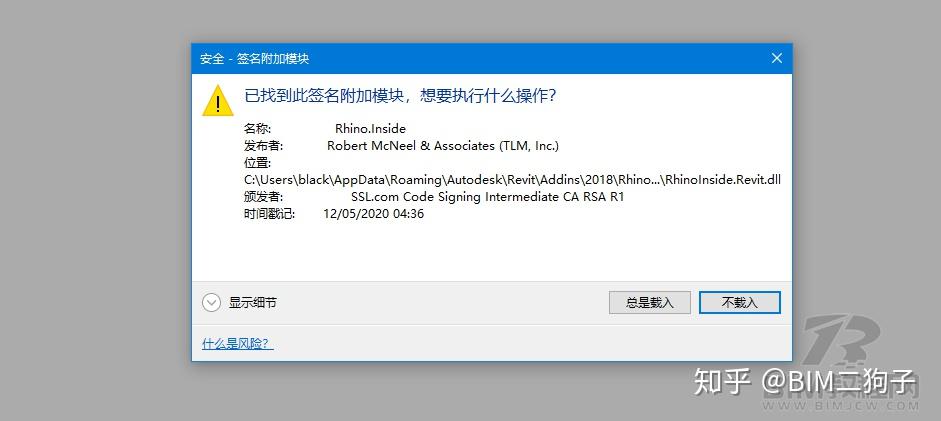Viewport: 941px width, 421px height.
Task: Select the Robert McNeel & Associates publisher text
Action: tap(442, 146)
